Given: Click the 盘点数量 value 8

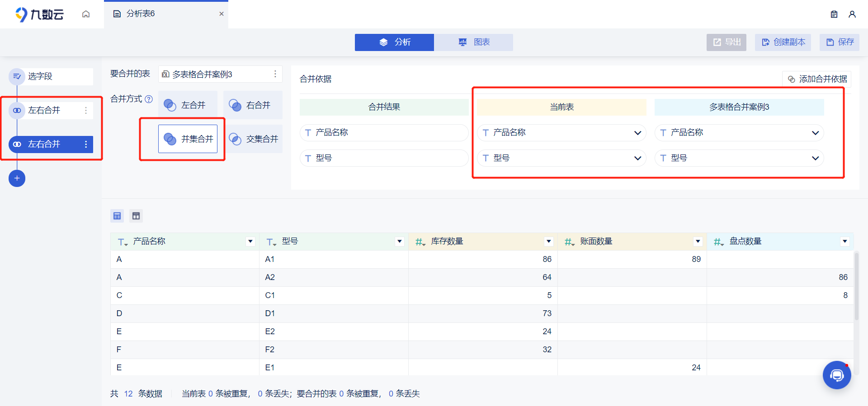Looking at the screenshot, I should 845,295.
